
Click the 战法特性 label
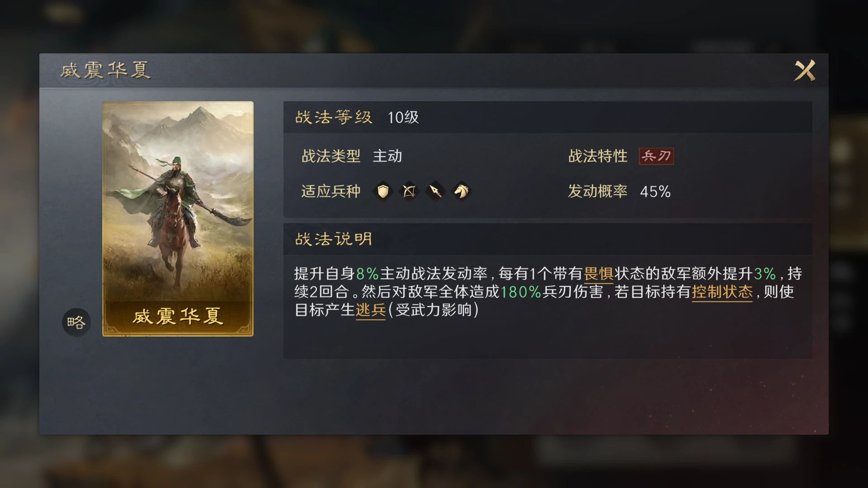pos(598,156)
